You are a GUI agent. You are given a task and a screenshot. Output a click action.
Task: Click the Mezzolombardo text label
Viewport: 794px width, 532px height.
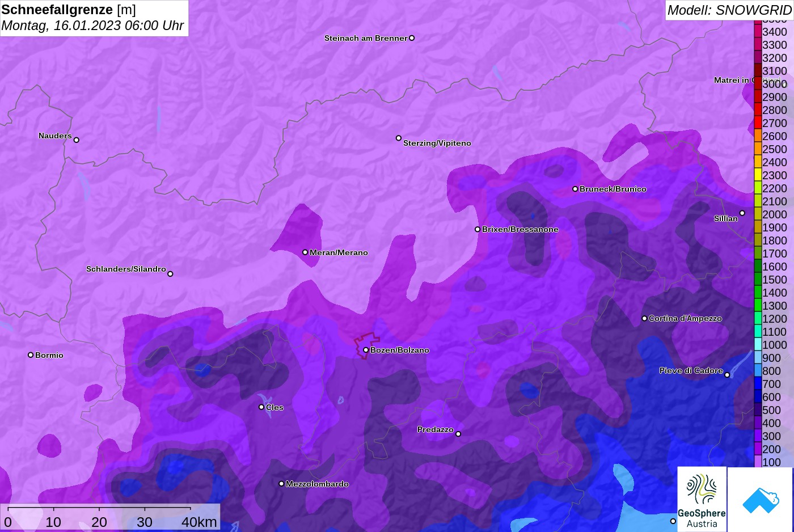pyautogui.click(x=317, y=484)
